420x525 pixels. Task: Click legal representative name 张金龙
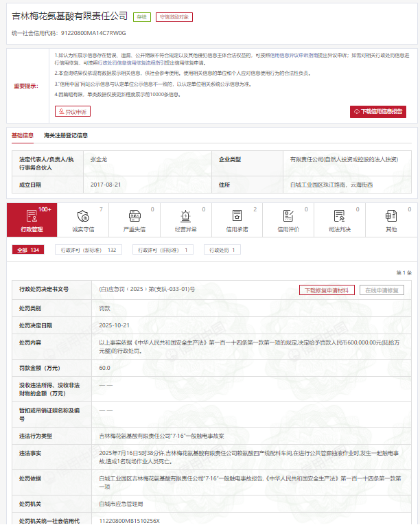(99, 160)
